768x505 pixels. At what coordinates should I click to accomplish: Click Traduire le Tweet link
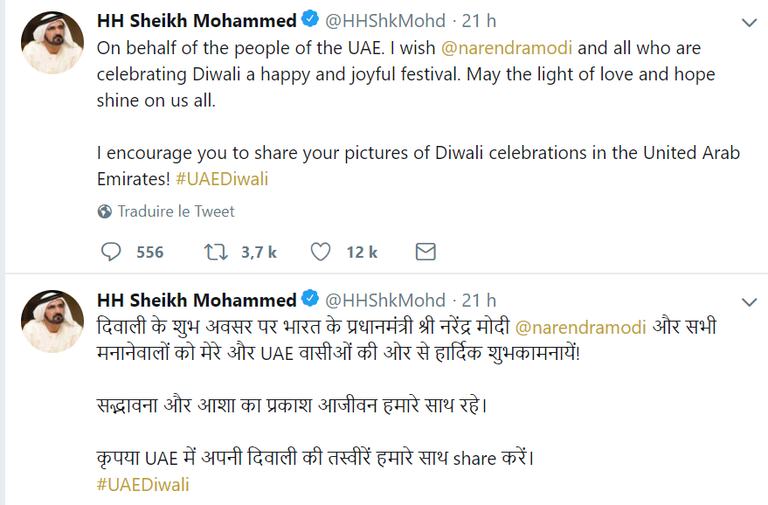(176, 211)
